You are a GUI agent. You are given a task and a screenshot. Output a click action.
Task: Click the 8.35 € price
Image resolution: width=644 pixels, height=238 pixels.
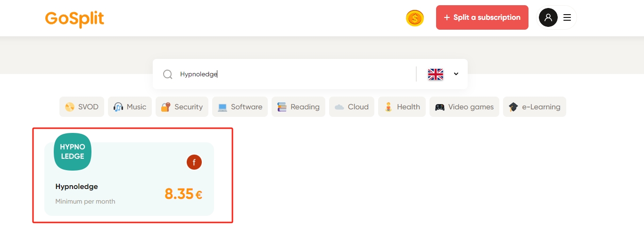click(183, 194)
